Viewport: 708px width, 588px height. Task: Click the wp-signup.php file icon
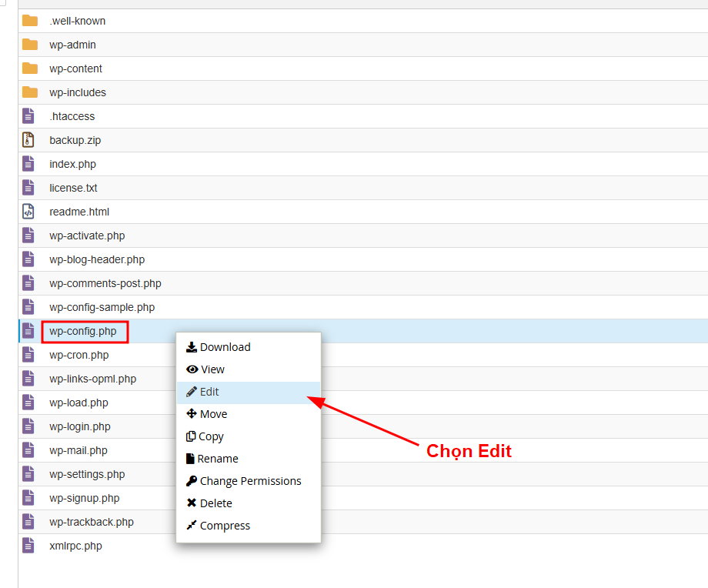point(28,498)
